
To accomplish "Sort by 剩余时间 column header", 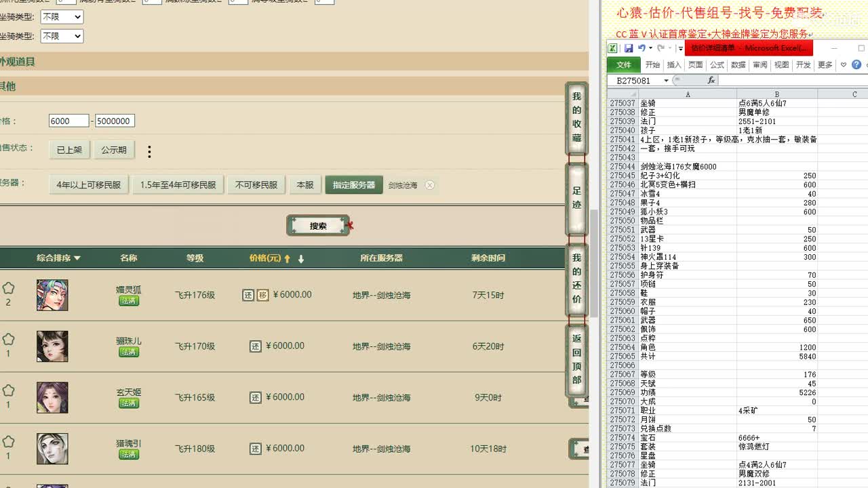I will (x=488, y=258).
